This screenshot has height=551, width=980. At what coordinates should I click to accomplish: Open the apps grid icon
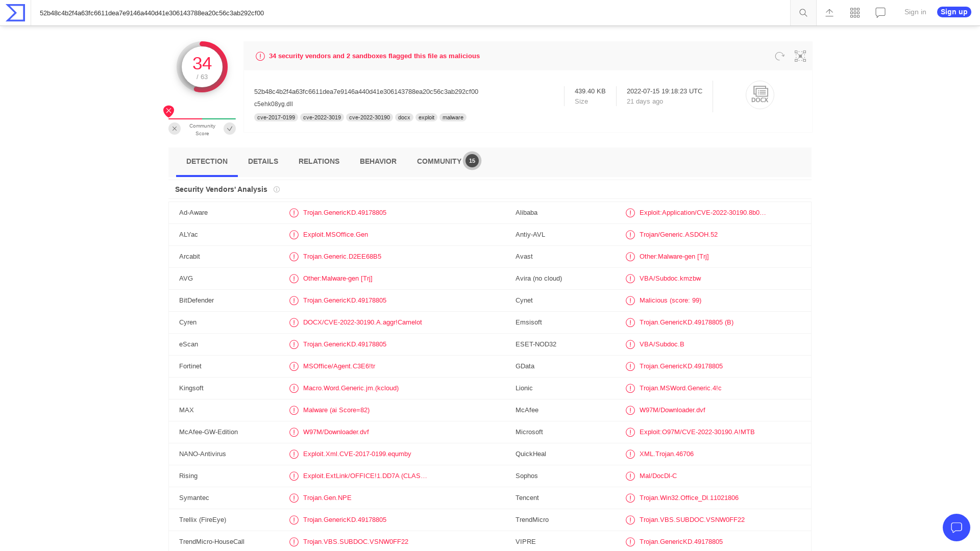coord(855,13)
